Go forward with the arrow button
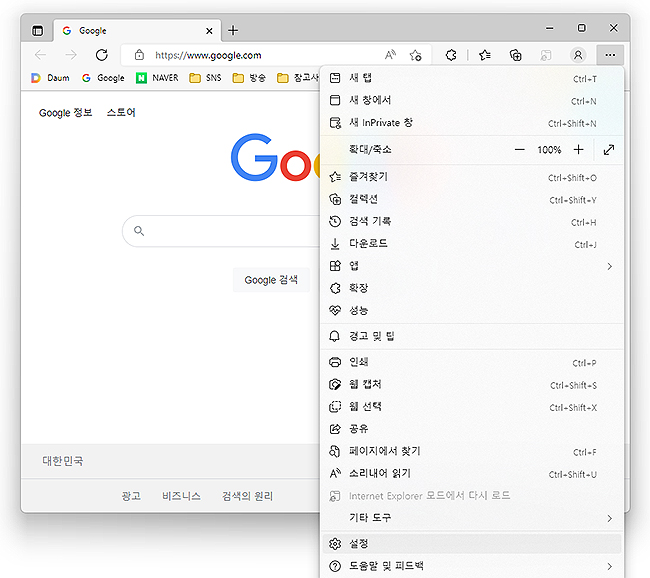 tap(71, 55)
